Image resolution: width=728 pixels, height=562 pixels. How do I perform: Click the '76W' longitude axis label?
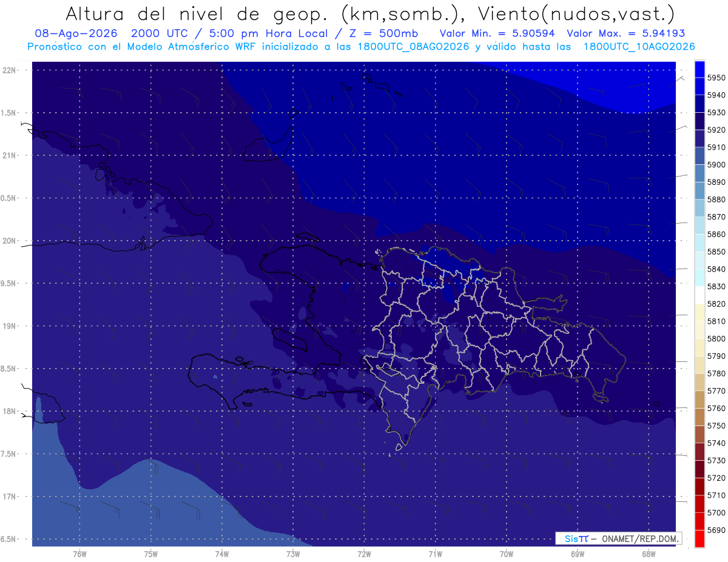[79, 554]
